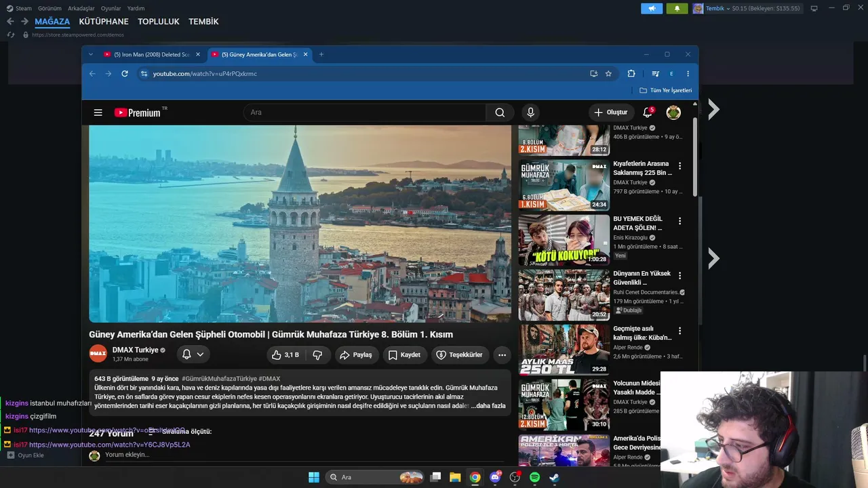Switch to the Iron Man (2008) browser tab
Screen dimensions: 868x488
pos(152,54)
